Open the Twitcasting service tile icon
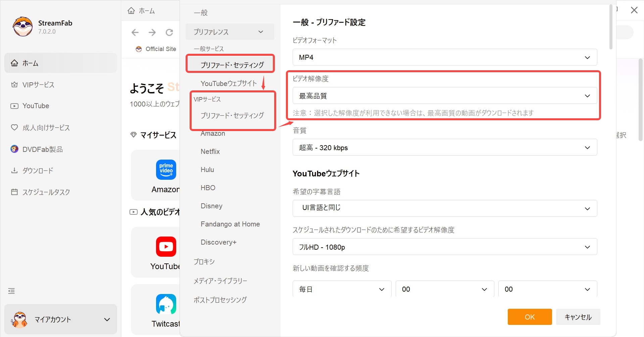The width and height of the screenshot is (644, 337). 166,304
